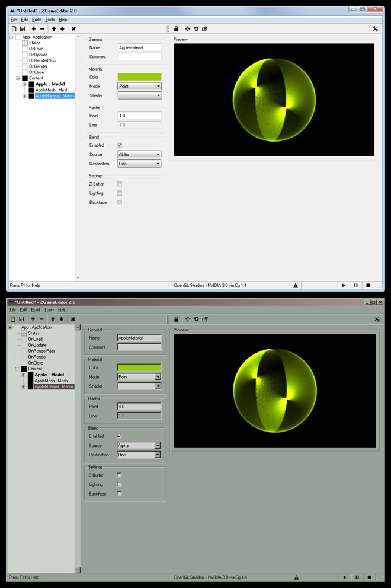This screenshot has height=588, width=391.
Task: Click Comment field in top window
Action: click(139, 57)
